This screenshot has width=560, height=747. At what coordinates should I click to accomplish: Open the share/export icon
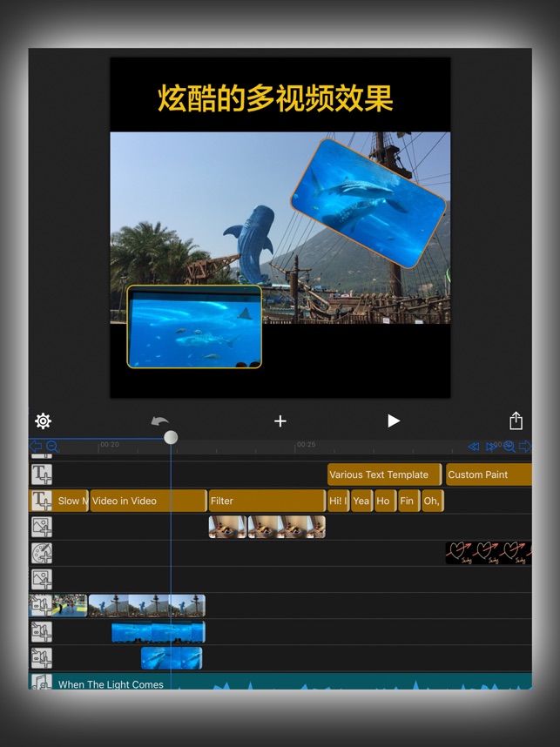[516, 421]
